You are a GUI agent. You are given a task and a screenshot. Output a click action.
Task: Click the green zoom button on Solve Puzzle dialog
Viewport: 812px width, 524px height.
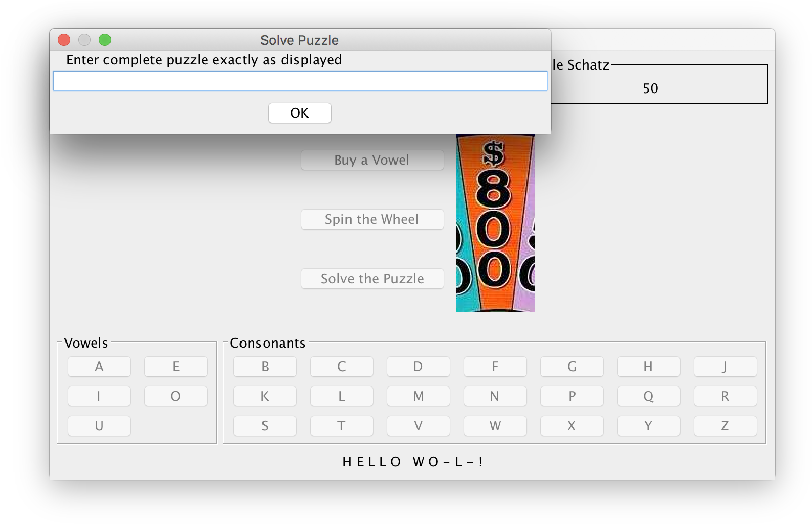pyautogui.click(x=105, y=40)
